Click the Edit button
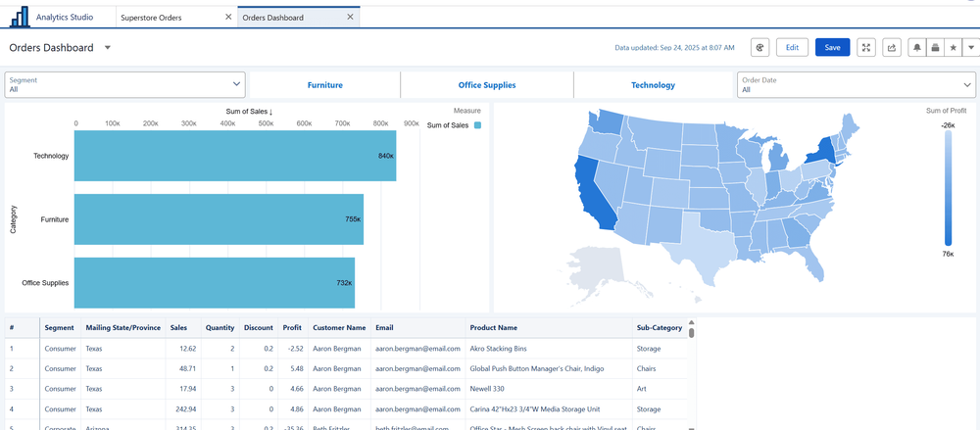Viewport: 980px width, 430px height. point(792,47)
